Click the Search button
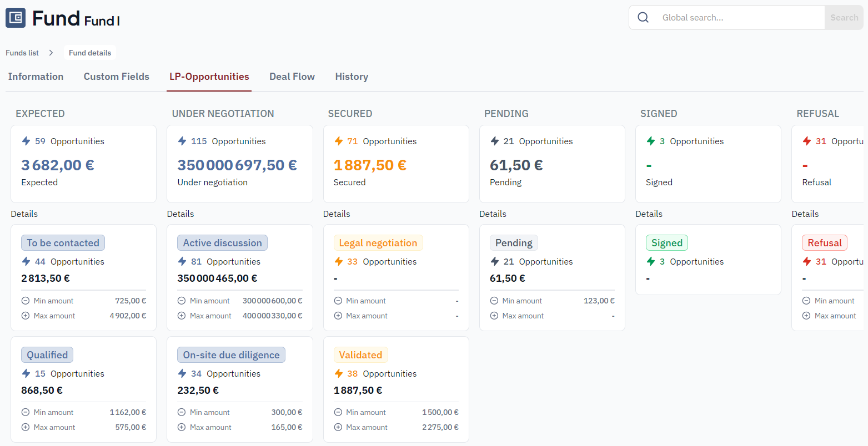This screenshot has width=868, height=446. 844,18
